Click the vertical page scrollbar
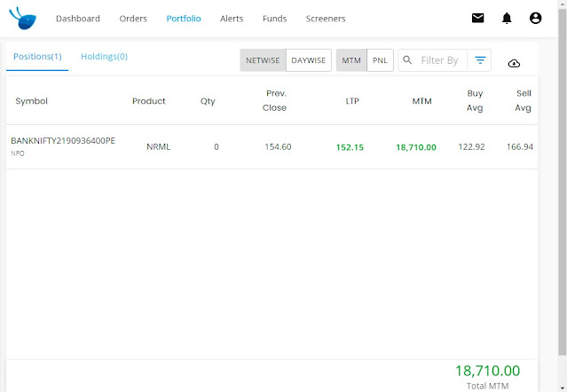Viewport: 567px width, 392px height. tap(562, 181)
